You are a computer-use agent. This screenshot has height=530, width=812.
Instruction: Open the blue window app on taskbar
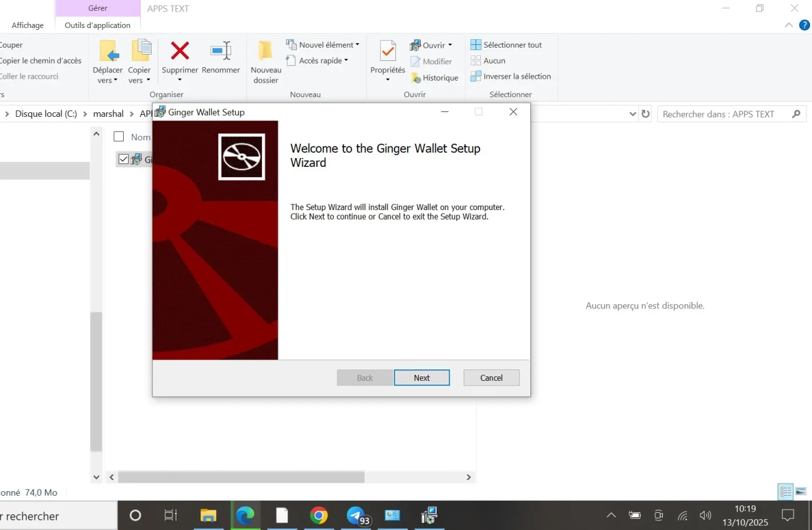(x=393, y=515)
